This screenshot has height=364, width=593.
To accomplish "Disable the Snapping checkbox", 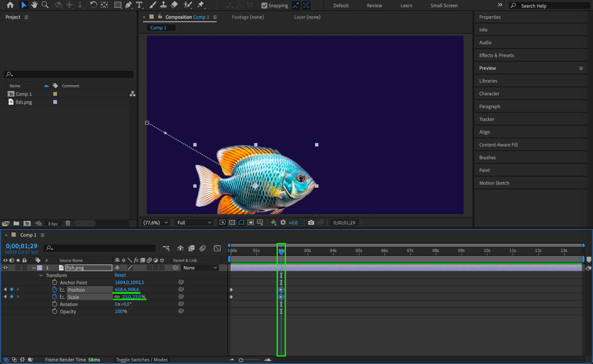I will (264, 5).
